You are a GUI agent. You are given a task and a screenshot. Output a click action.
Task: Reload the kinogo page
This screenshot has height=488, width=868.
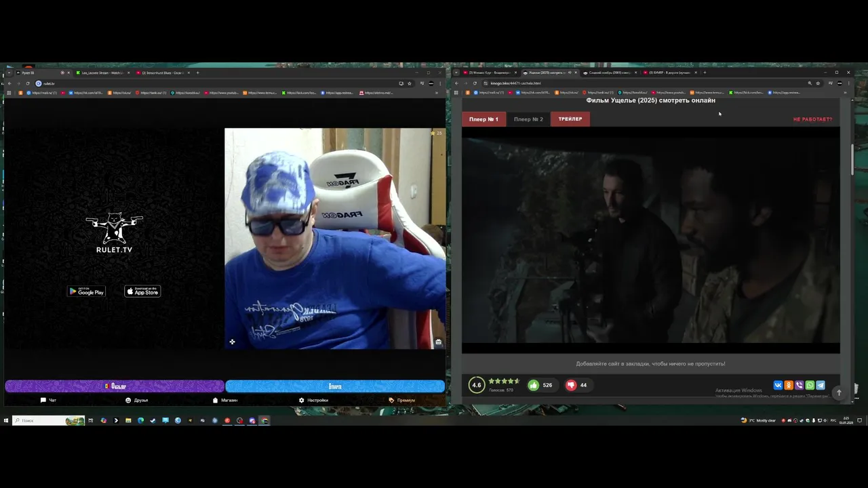point(475,83)
